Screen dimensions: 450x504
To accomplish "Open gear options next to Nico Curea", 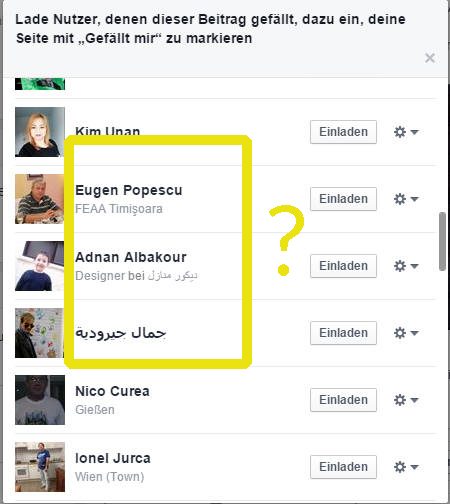I will 406,400.
